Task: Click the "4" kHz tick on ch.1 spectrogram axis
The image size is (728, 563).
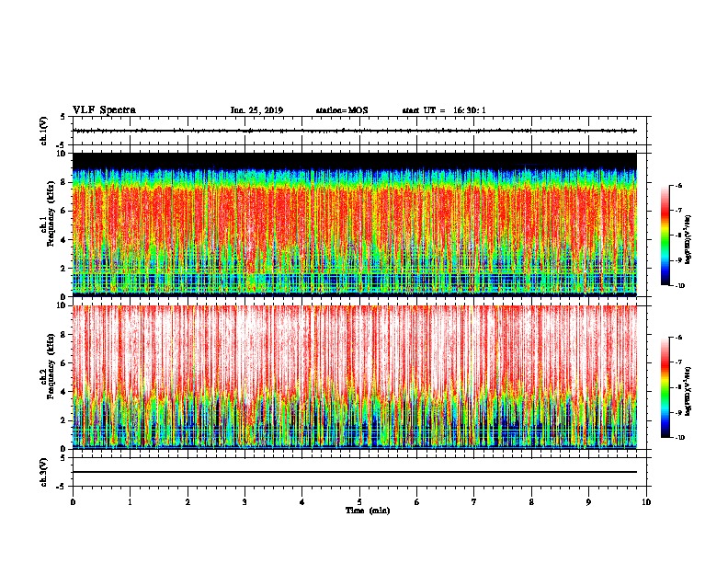Action: pyautogui.click(x=64, y=240)
